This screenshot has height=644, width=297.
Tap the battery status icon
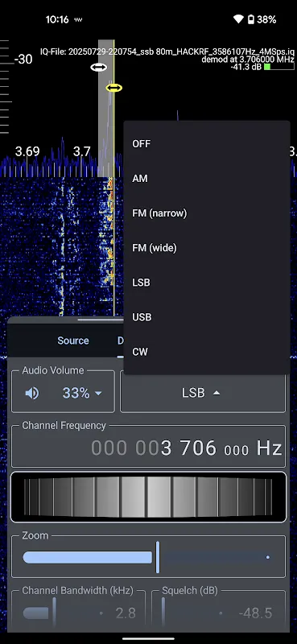tap(250, 19)
